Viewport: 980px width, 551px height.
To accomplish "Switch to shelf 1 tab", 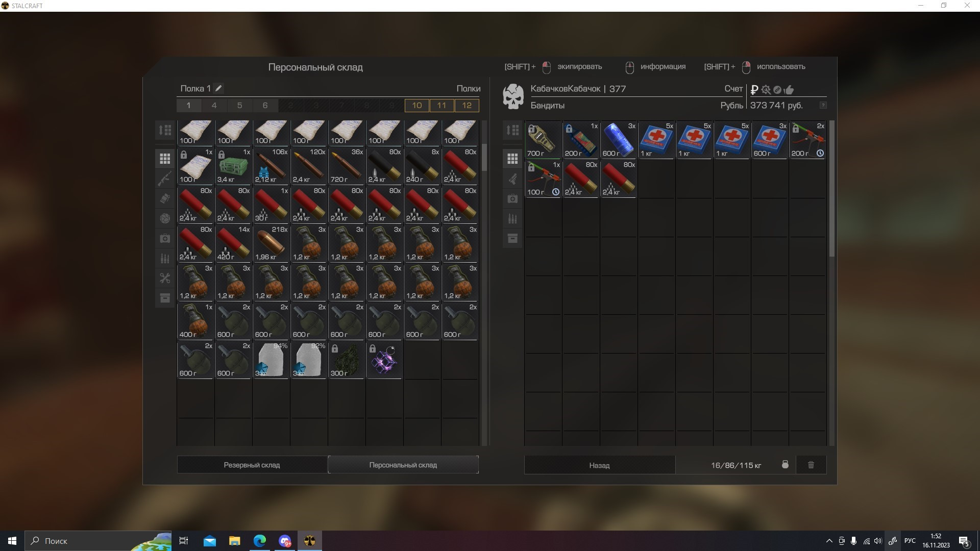I will pyautogui.click(x=188, y=105).
